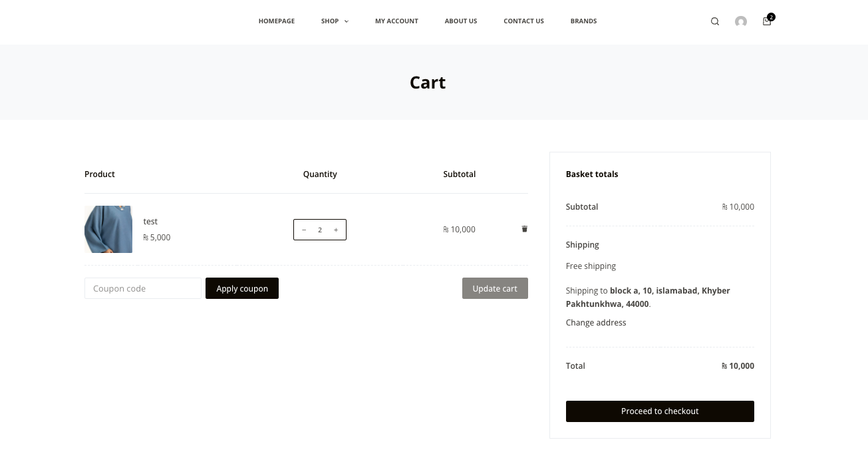
Task: Decrease quantity with the minus button
Action: [304, 230]
